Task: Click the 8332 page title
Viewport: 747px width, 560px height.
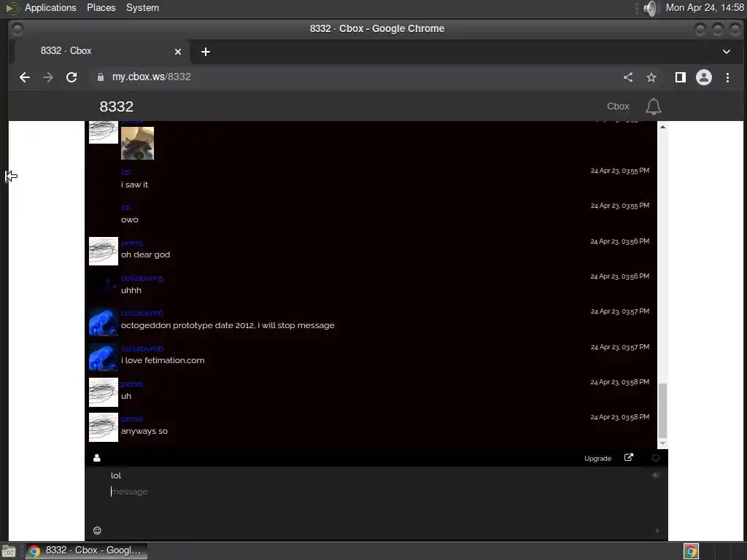Action: pos(116,106)
